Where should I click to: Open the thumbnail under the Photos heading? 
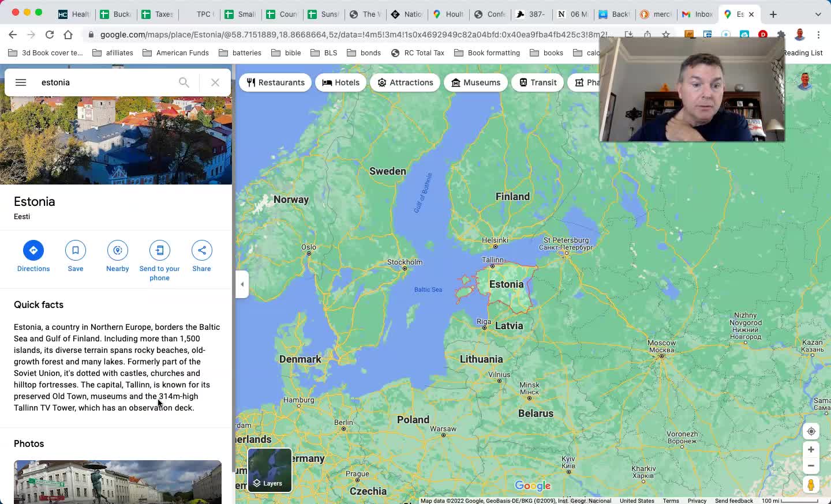pos(118,482)
